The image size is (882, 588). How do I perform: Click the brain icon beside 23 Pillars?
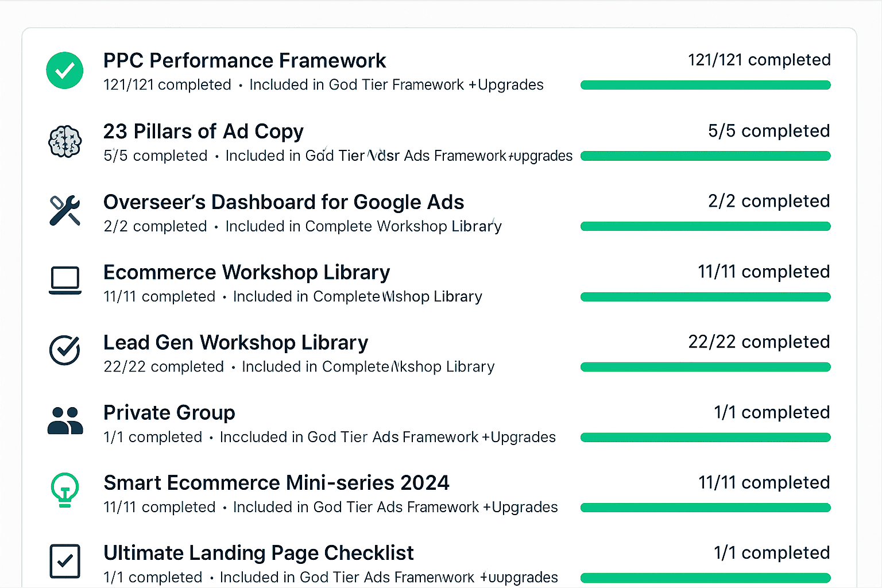pyautogui.click(x=65, y=141)
